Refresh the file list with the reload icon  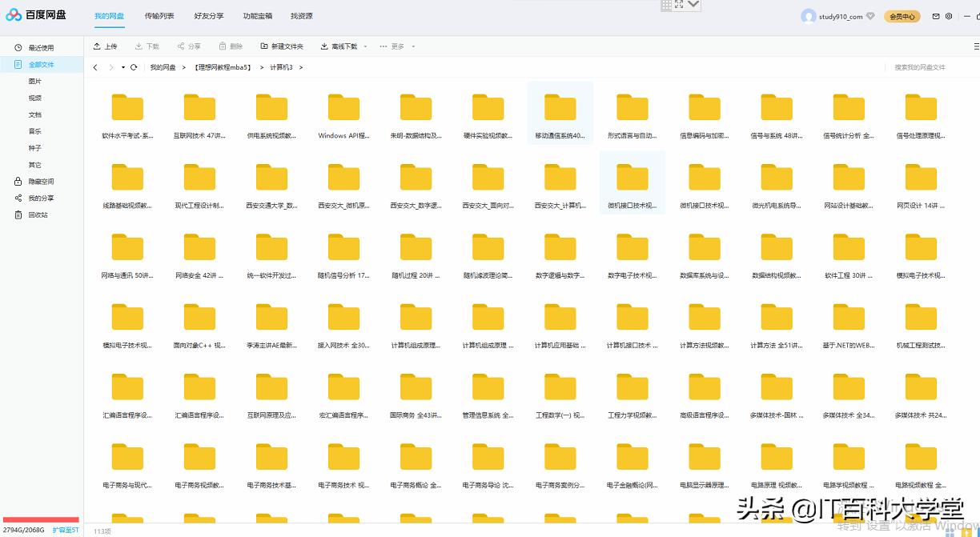click(133, 67)
